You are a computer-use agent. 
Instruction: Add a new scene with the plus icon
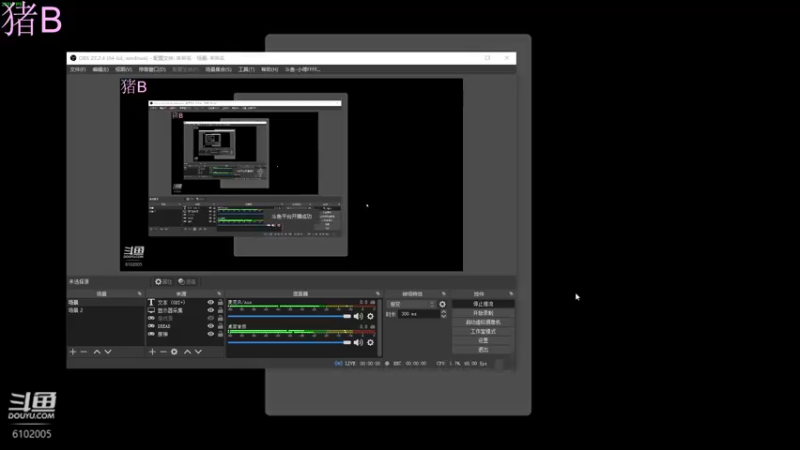(x=73, y=352)
